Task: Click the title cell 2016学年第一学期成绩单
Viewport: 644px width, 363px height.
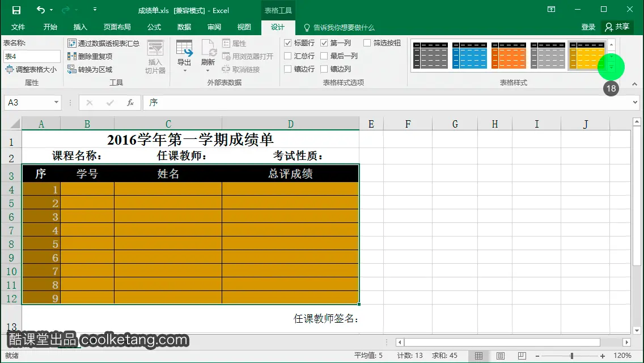Action: coord(190,140)
